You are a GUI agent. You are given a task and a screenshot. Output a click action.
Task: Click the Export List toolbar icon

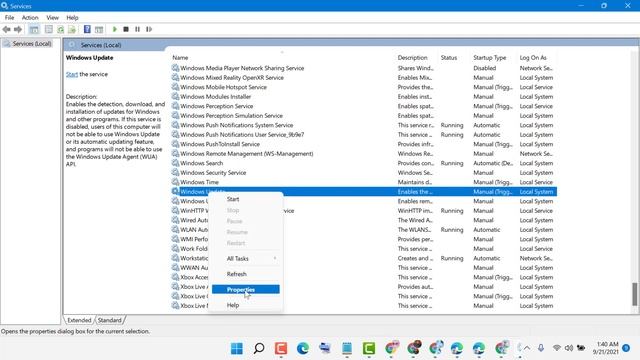point(72,29)
